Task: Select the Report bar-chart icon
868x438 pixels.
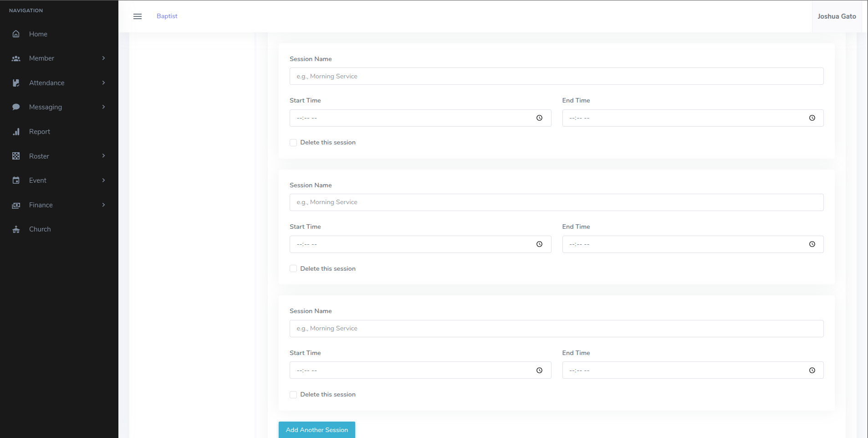Action: (x=16, y=131)
